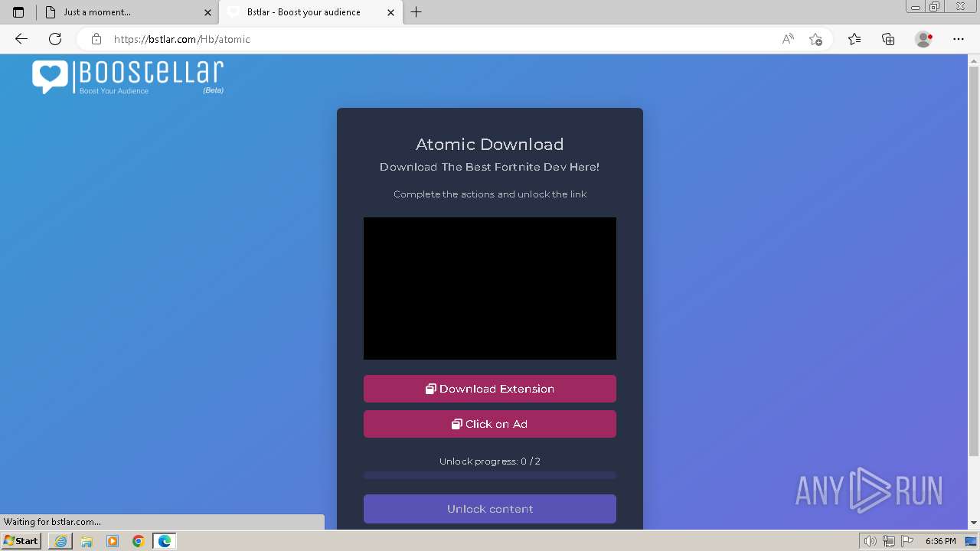Click 'Complete the actions and unlock the link' text
This screenshot has height=551, width=980.
pyautogui.click(x=490, y=194)
